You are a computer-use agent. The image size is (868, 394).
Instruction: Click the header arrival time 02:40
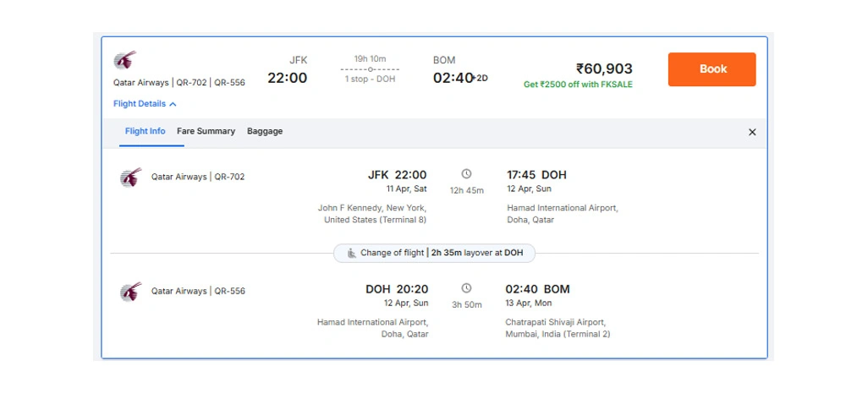click(x=453, y=78)
